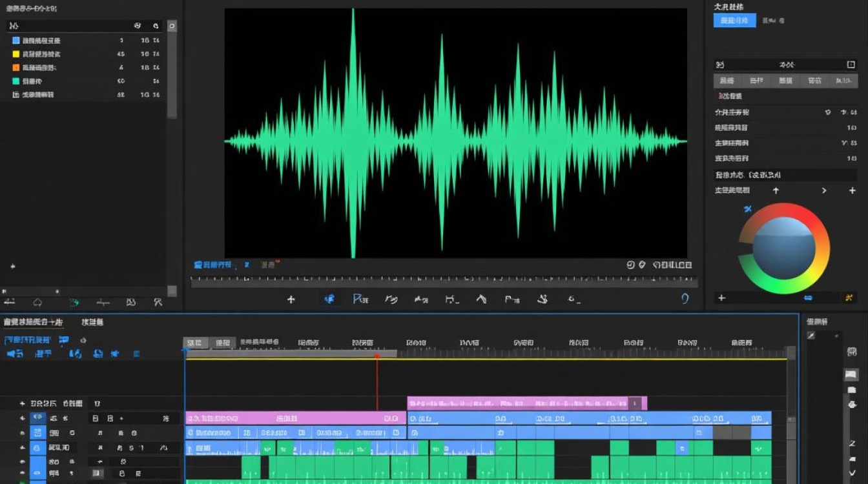This screenshot has width=868, height=484.
Task: Click the blue pin icon above color wheel
Action: [x=748, y=209]
